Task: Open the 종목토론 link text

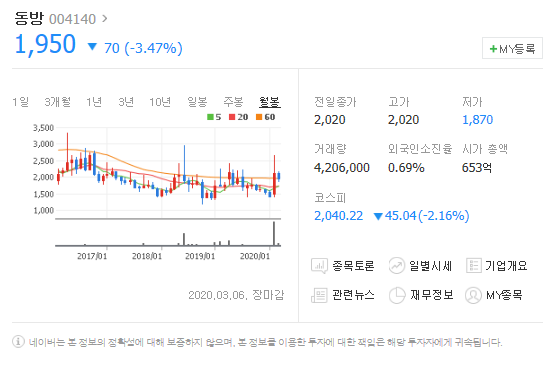Action: pyautogui.click(x=353, y=266)
